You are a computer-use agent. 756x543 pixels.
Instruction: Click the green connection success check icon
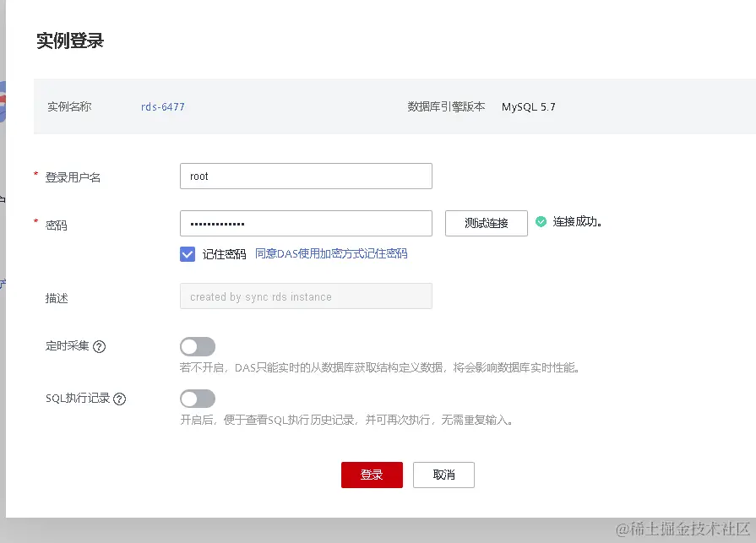pyautogui.click(x=541, y=221)
